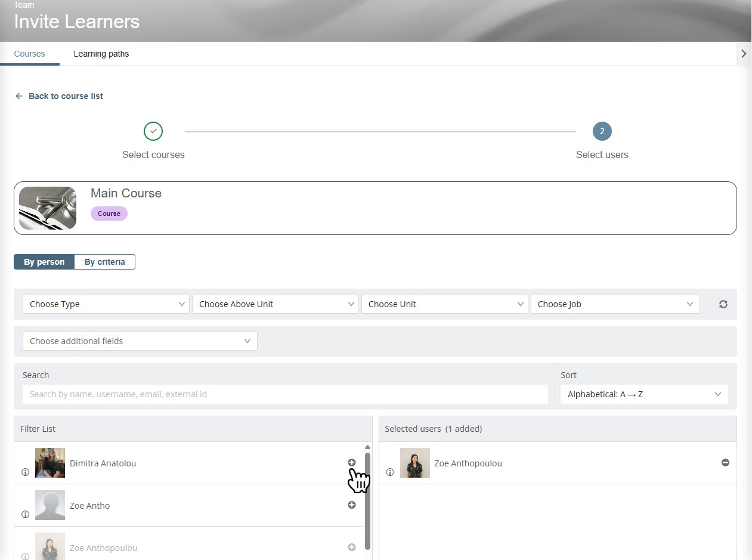Open the Sort Alphabetical A to Z dropdown
This screenshot has height=560, width=752.
[643, 394]
